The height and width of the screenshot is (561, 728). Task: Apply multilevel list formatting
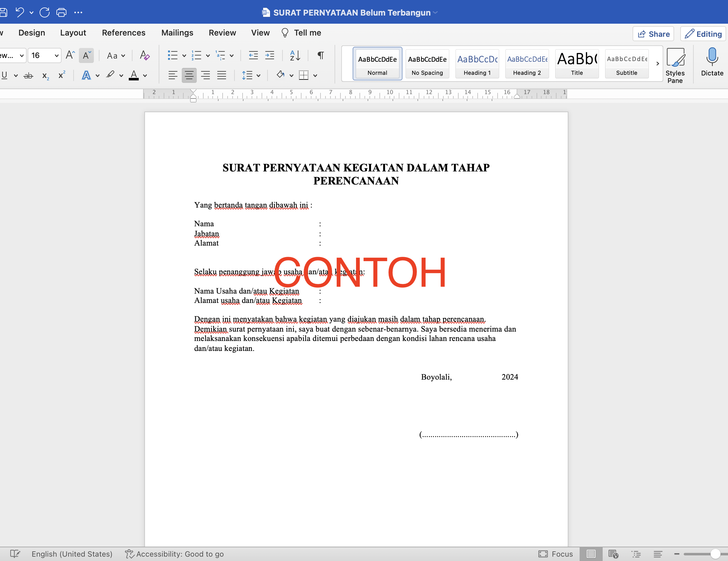[220, 55]
